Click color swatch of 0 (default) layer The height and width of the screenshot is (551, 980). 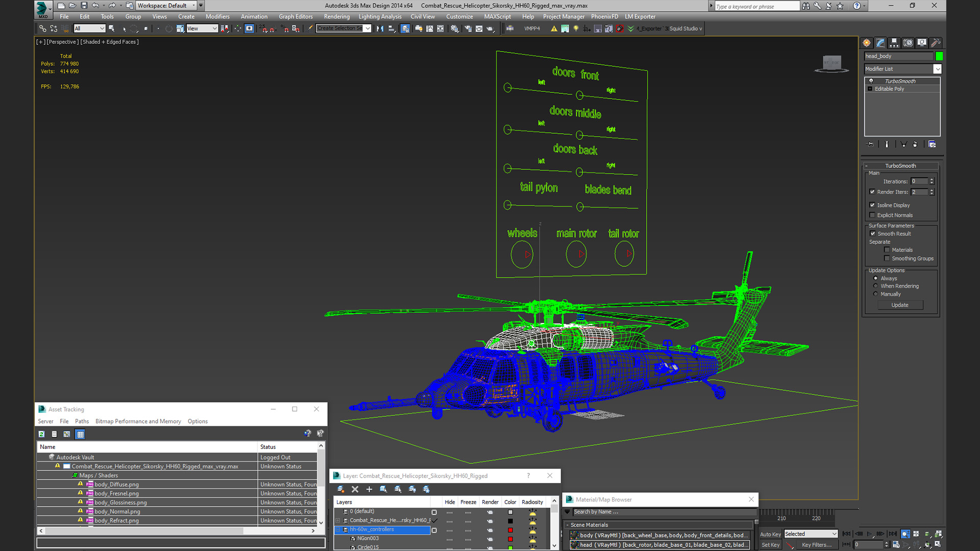(x=510, y=512)
